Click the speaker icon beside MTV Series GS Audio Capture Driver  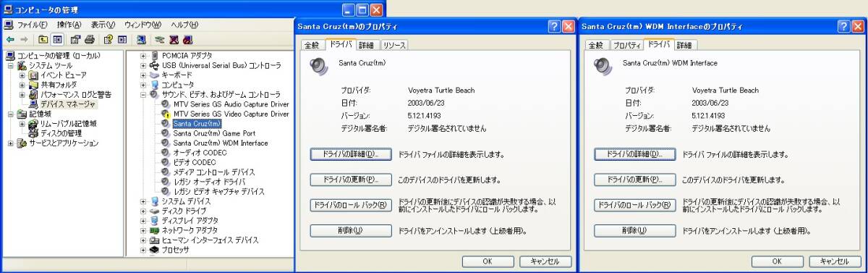166,104
